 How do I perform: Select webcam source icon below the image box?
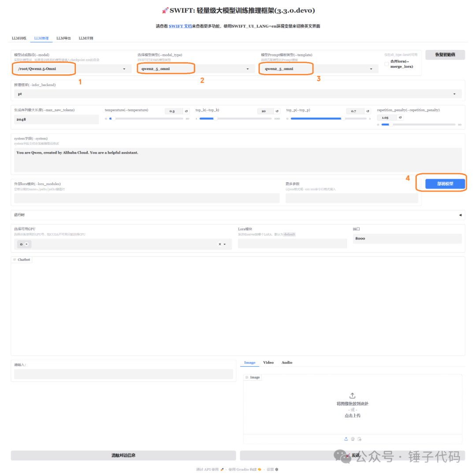[x=353, y=439]
